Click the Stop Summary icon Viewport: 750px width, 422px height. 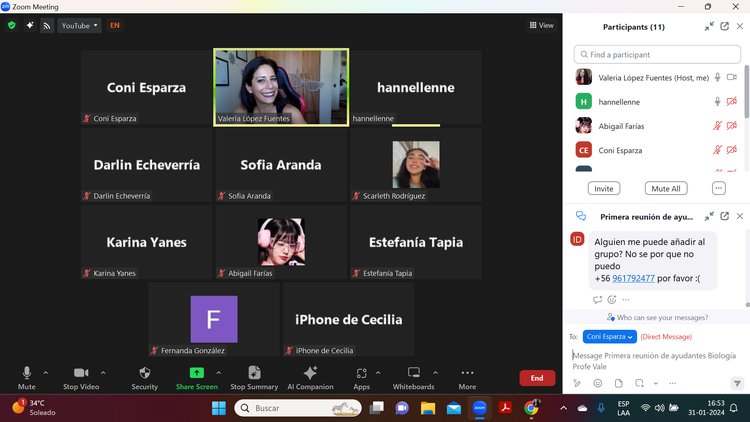tap(254, 373)
